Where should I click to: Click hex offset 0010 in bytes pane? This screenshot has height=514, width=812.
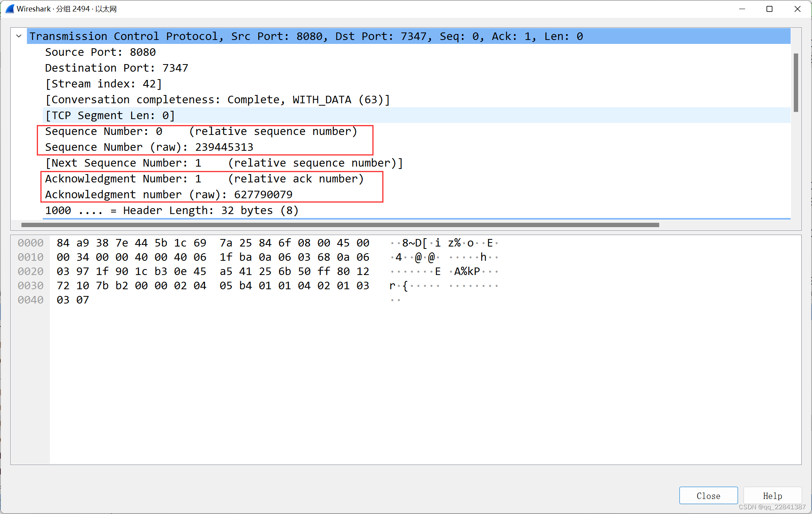pos(30,257)
